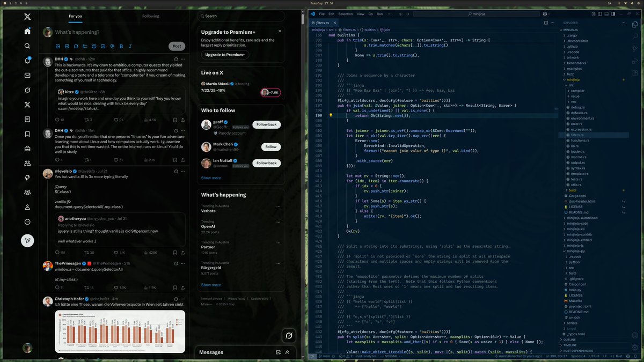This screenshot has width=644, height=362.
Task: Click the Post button
Action: coord(177,46)
